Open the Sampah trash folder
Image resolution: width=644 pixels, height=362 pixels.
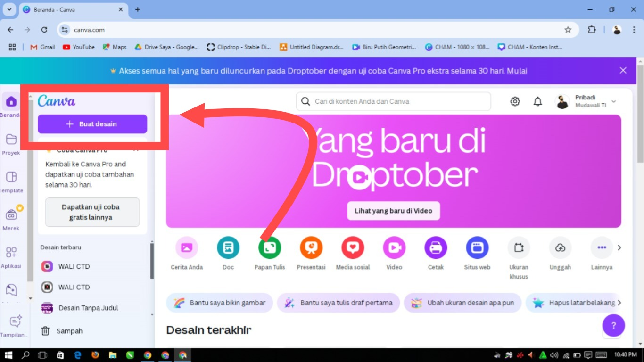62,331
